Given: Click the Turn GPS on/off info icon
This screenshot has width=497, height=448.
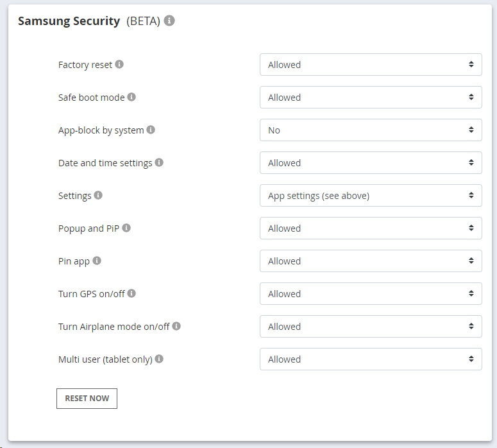Looking at the screenshot, I should tap(131, 293).
